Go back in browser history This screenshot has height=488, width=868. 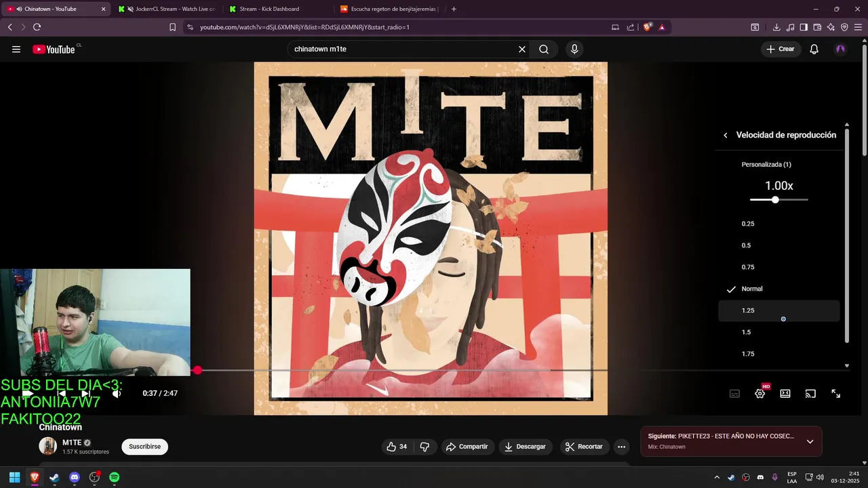(x=10, y=27)
